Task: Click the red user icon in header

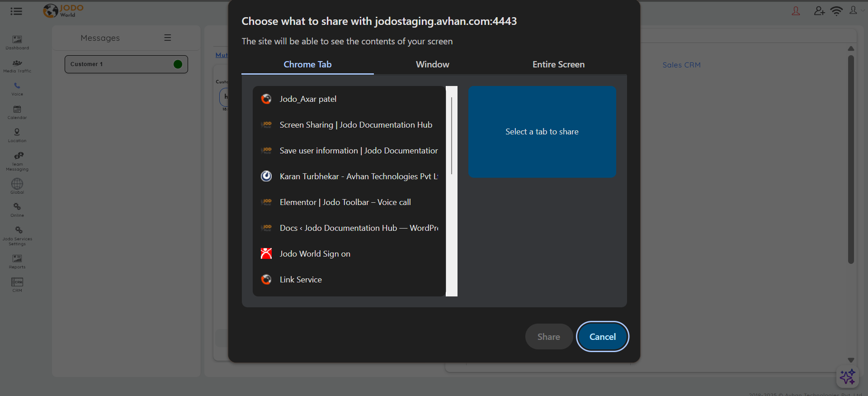Action: click(796, 11)
